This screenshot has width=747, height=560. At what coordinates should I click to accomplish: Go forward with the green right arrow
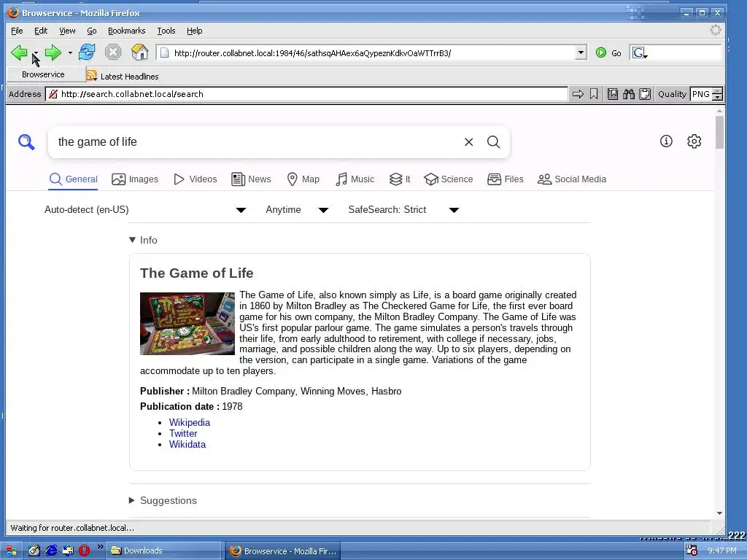(x=53, y=52)
